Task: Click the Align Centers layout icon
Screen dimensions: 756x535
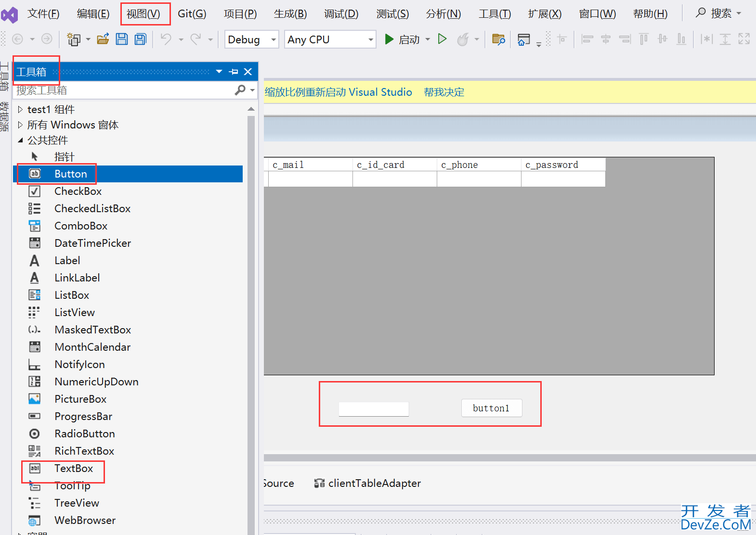Action: (606, 39)
